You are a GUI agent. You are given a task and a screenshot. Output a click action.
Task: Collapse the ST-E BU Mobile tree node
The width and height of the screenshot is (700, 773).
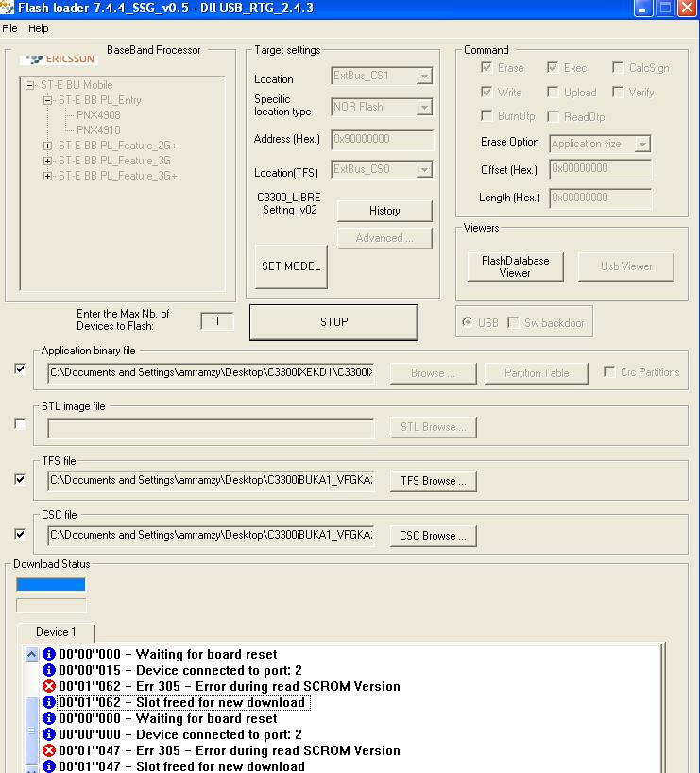(x=30, y=85)
